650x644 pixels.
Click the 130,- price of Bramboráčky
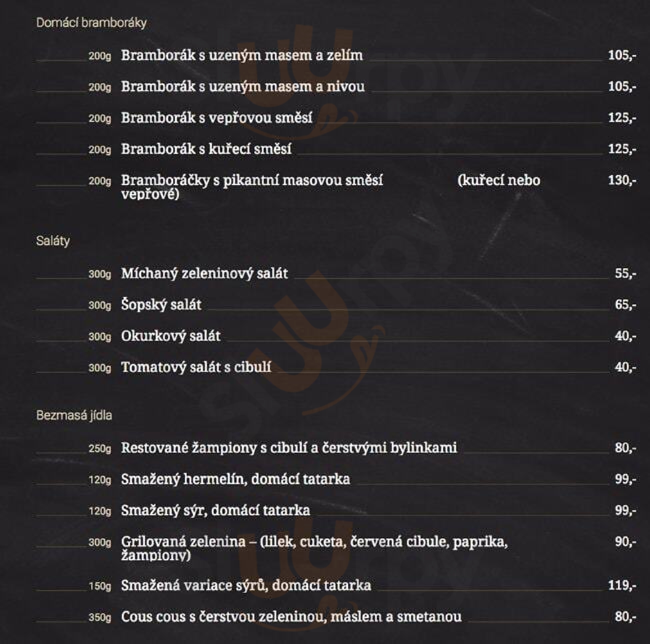click(x=622, y=180)
